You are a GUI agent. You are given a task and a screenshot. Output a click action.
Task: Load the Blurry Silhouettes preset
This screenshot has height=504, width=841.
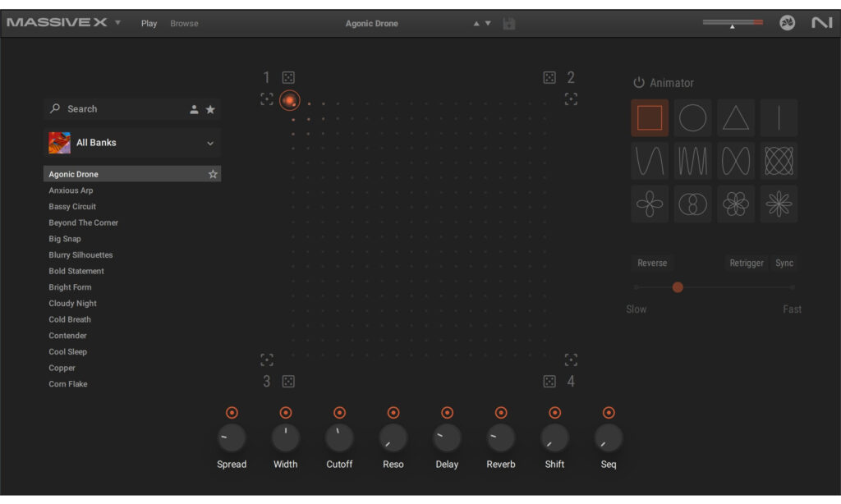80,254
